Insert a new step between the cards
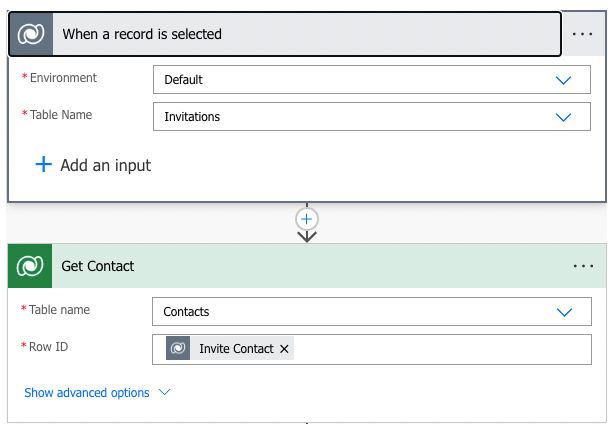 tap(307, 218)
